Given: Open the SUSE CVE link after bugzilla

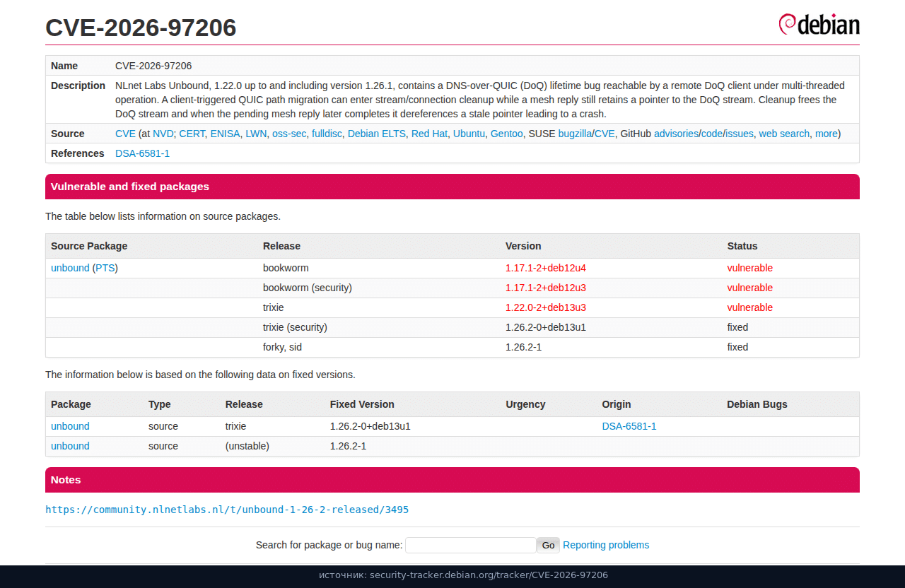Looking at the screenshot, I should [605, 134].
